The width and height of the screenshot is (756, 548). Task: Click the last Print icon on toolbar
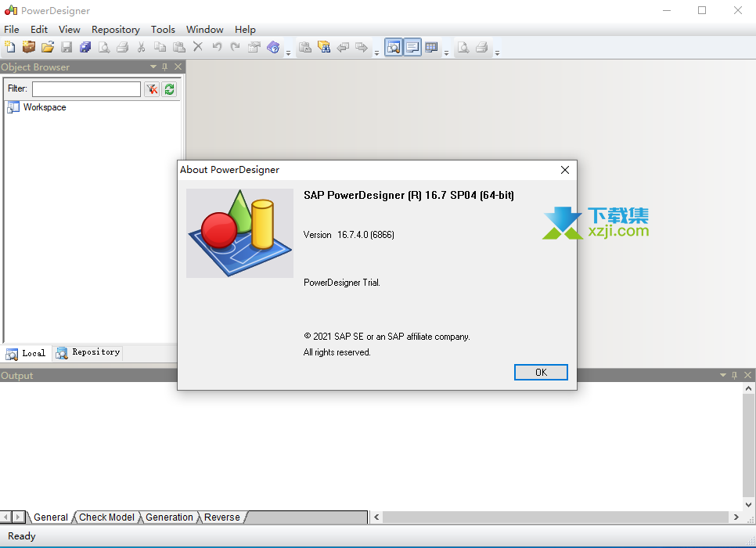pyautogui.click(x=481, y=47)
